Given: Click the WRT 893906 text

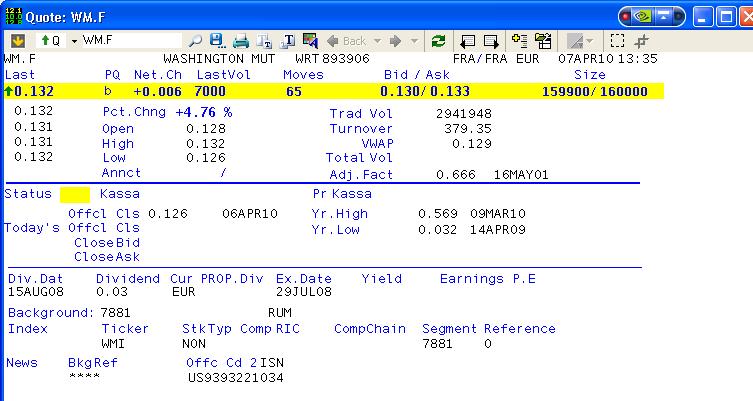Looking at the screenshot, I should coord(332,59).
